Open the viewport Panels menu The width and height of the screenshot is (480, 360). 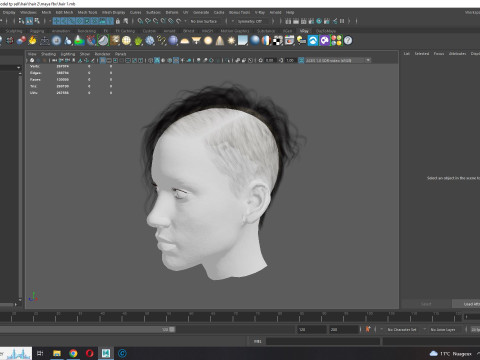pos(121,54)
